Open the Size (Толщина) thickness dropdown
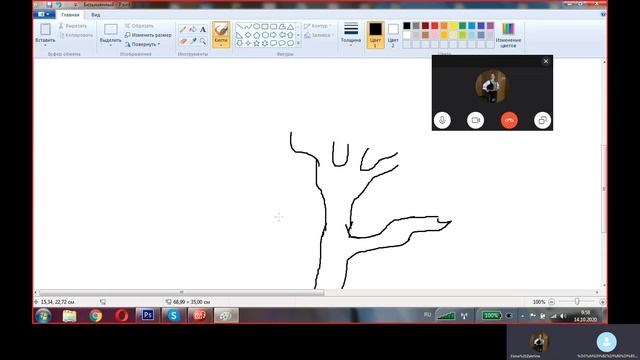The height and width of the screenshot is (360, 640). [x=351, y=34]
